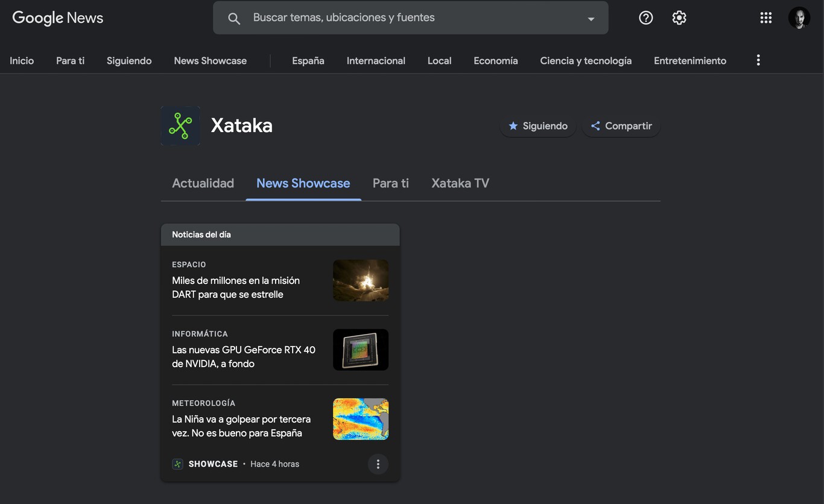
Task: Open the Google apps grid icon
Action: (765, 17)
